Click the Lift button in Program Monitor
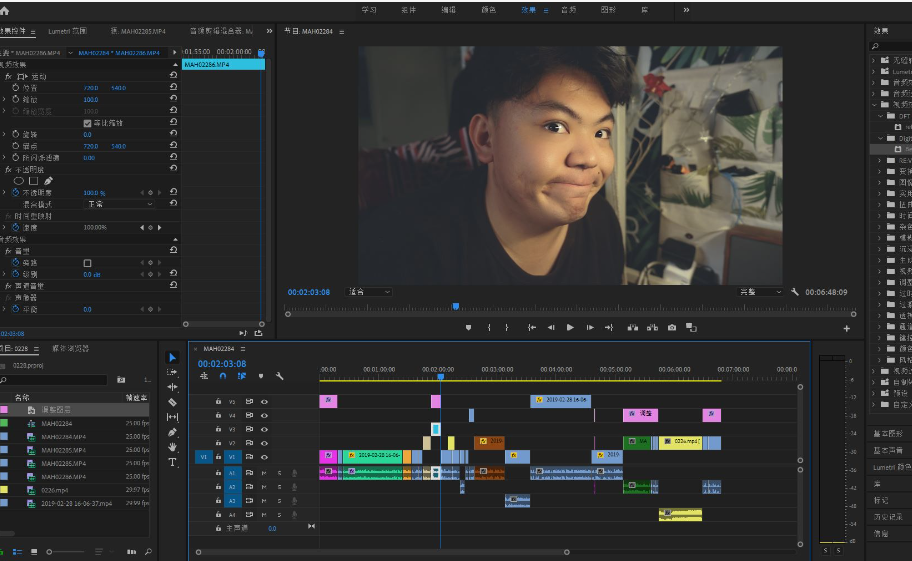The width and height of the screenshot is (912, 561). click(633, 328)
